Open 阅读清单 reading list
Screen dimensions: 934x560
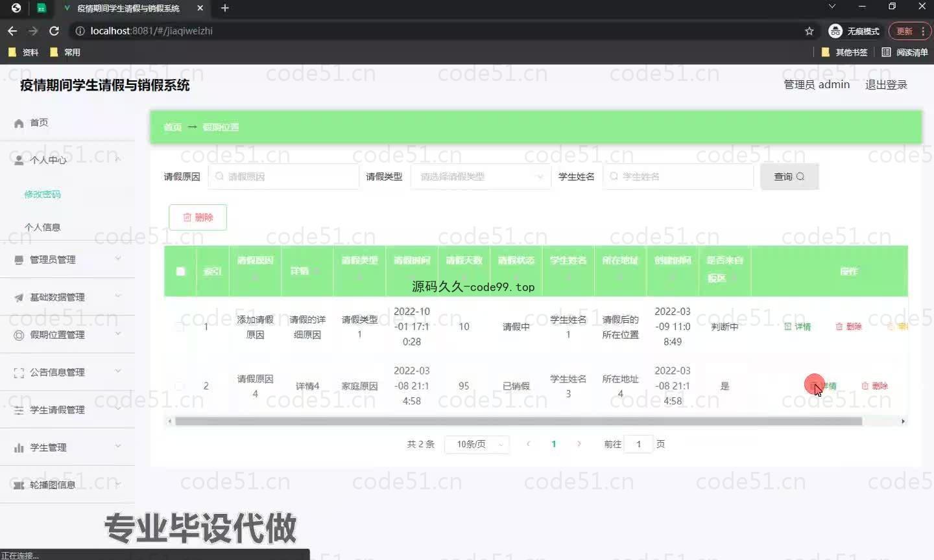pos(905,52)
